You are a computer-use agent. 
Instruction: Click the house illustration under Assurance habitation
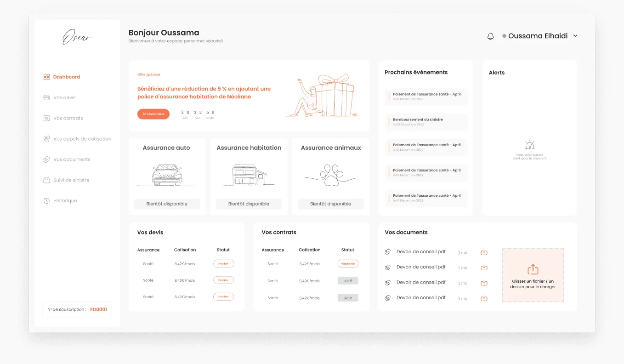click(x=249, y=175)
